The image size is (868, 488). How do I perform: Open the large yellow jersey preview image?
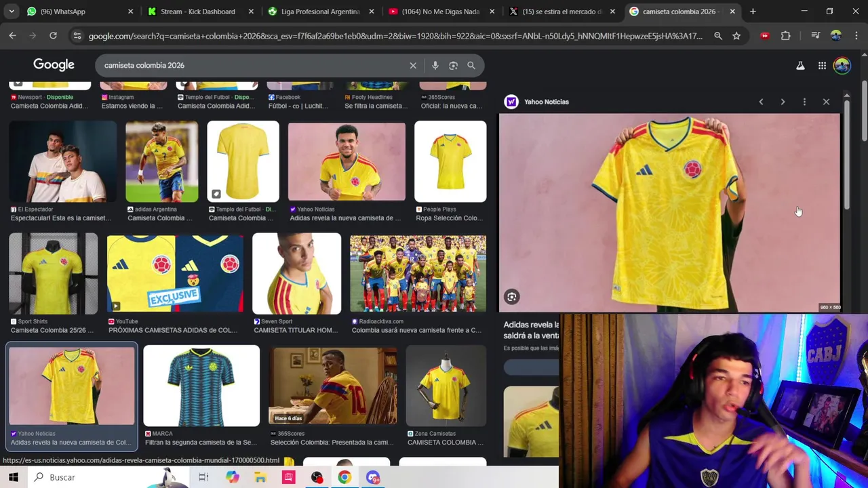pos(669,213)
